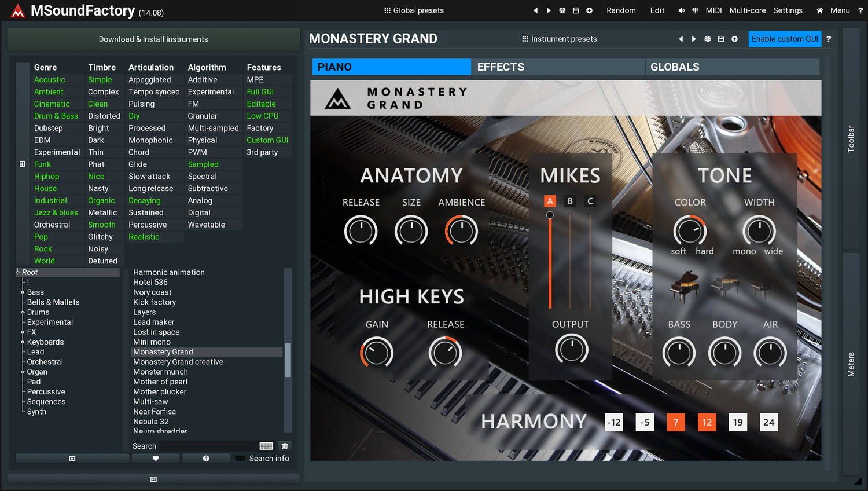Open the Instrument presets dropdown
This screenshot has width=868, height=491.
[x=559, y=39]
